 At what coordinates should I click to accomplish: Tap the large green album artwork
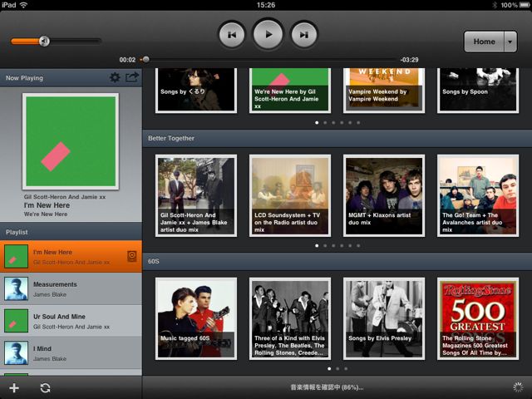pos(71,141)
